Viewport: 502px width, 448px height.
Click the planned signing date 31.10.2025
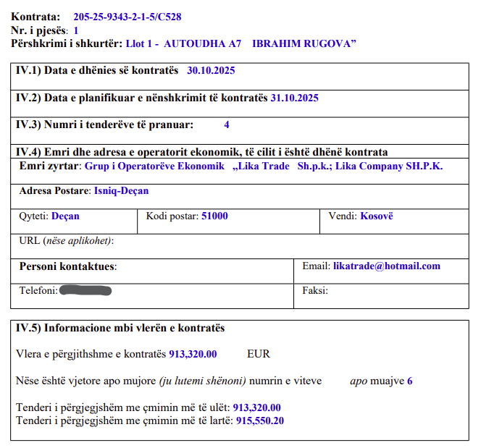294,98
